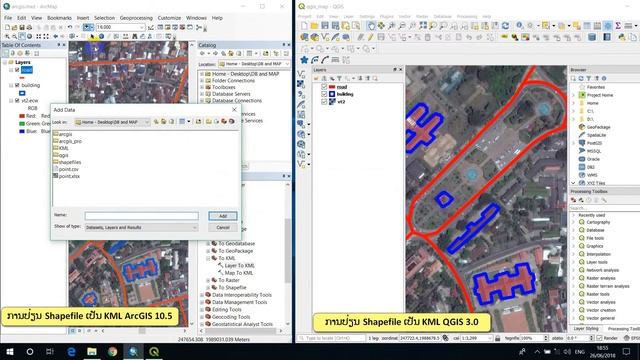Image resolution: width=640 pixels, height=360 pixels.
Task: Click the QGIS Identify Features icon
Action: click(x=520, y=26)
